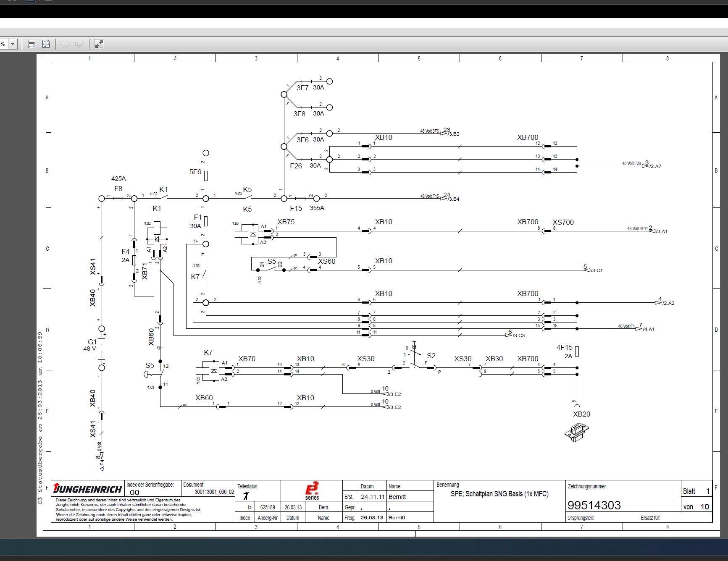Click the E3 series logo
Screen dimensions: 728x561
tap(312, 490)
